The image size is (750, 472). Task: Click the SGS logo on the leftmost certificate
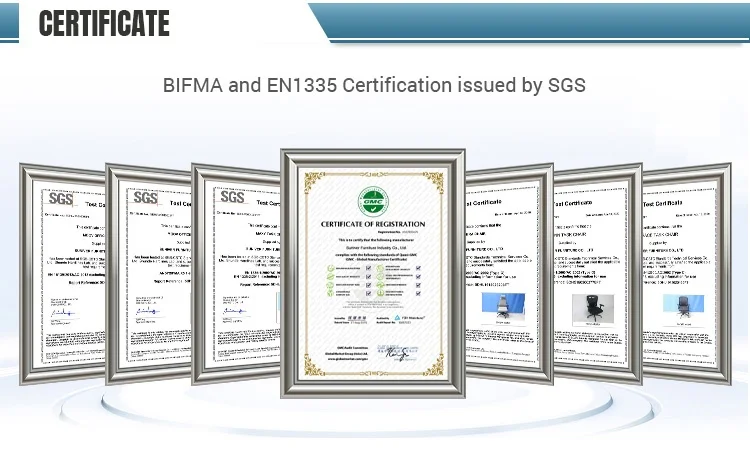(x=61, y=199)
